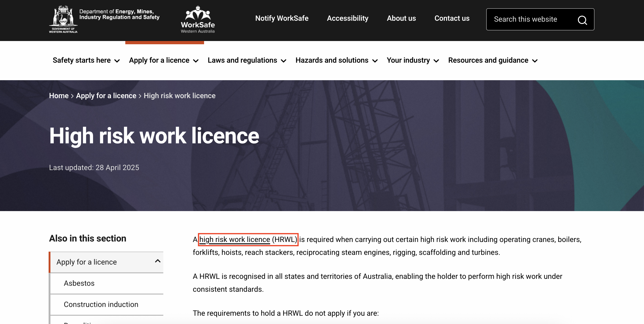The width and height of the screenshot is (644, 324).
Task: Open the Apply for a licence dropdown
Action: 164,60
